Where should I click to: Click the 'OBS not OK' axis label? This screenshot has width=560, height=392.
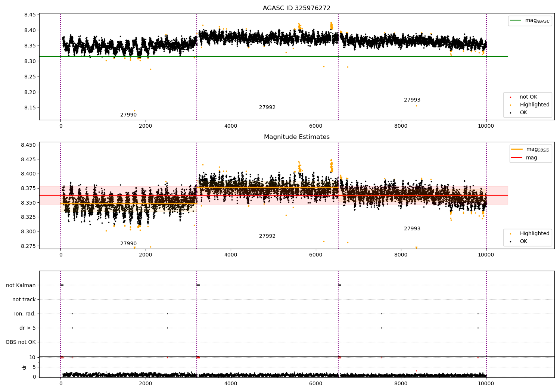(21, 342)
